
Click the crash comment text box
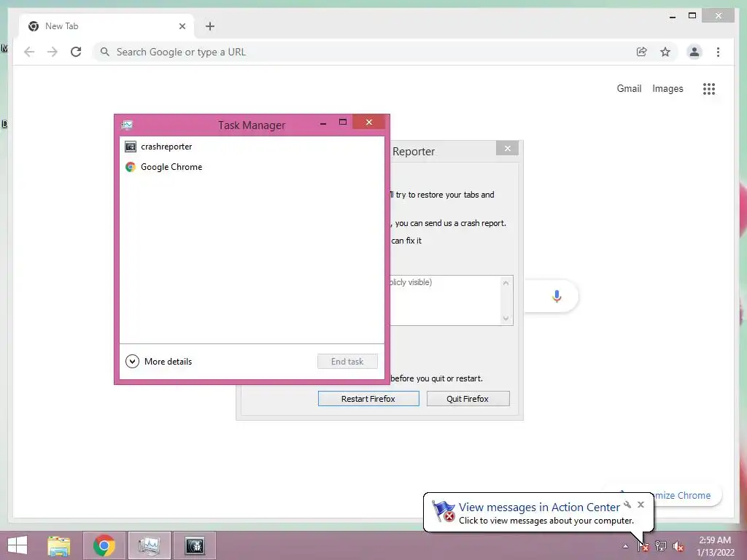[444, 300]
